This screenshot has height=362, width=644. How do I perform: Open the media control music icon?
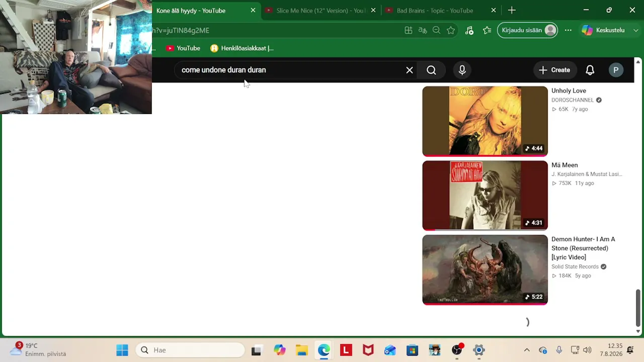click(469, 30)
